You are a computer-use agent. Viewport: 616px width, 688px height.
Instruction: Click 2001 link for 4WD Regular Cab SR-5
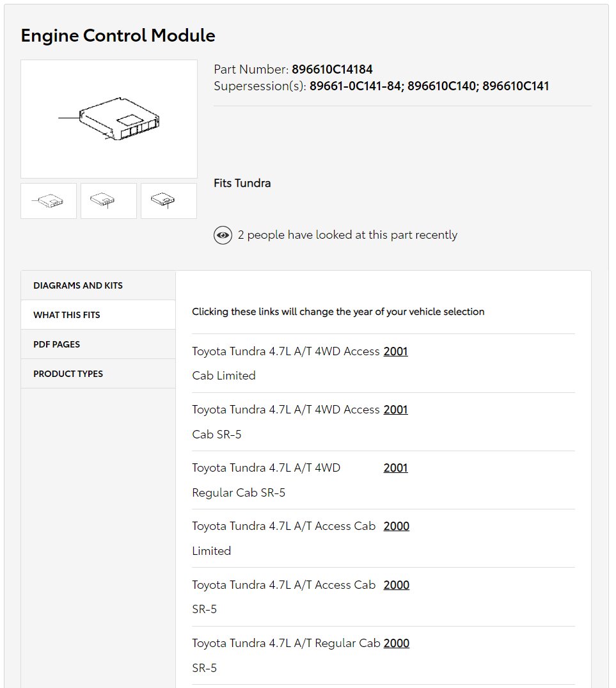(395, 468)
